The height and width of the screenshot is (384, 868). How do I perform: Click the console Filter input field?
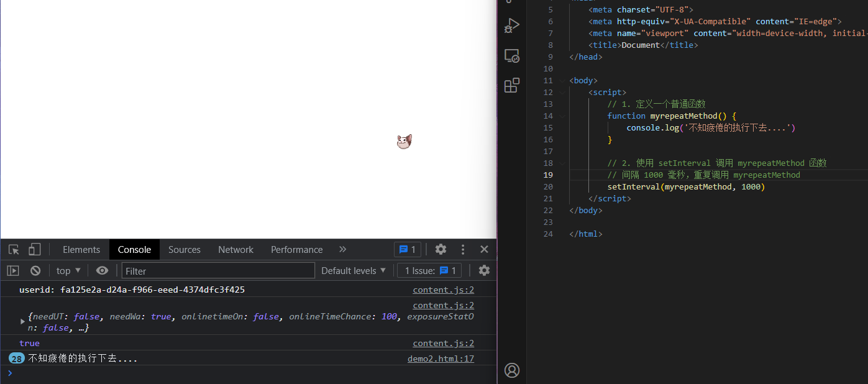point(218,271)
